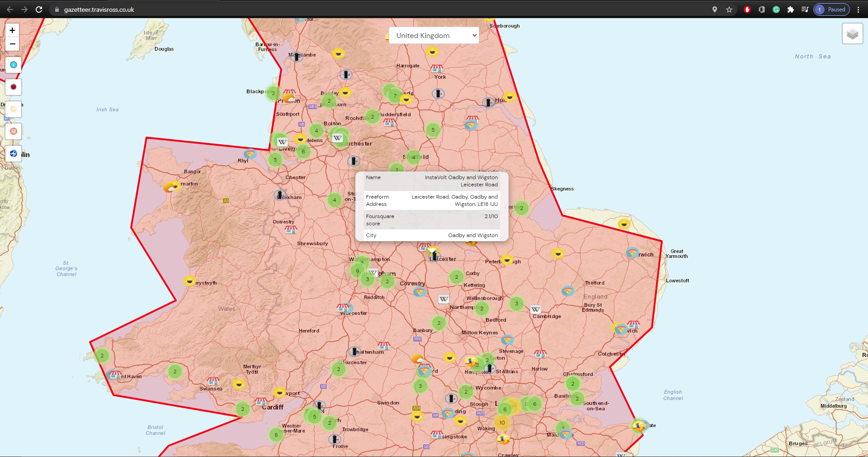Viewport: 868px width, 457px height.
Task: Click the zoom in plus button
Action: coord(12,30)
